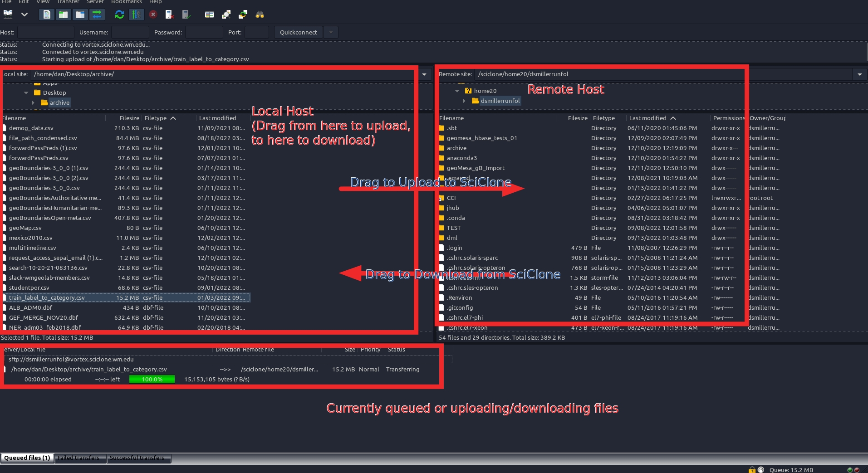The width and height of the screenshot is (868, 473).
Task: Open the Bookmarks menu
Action: [x=126, y=2]
